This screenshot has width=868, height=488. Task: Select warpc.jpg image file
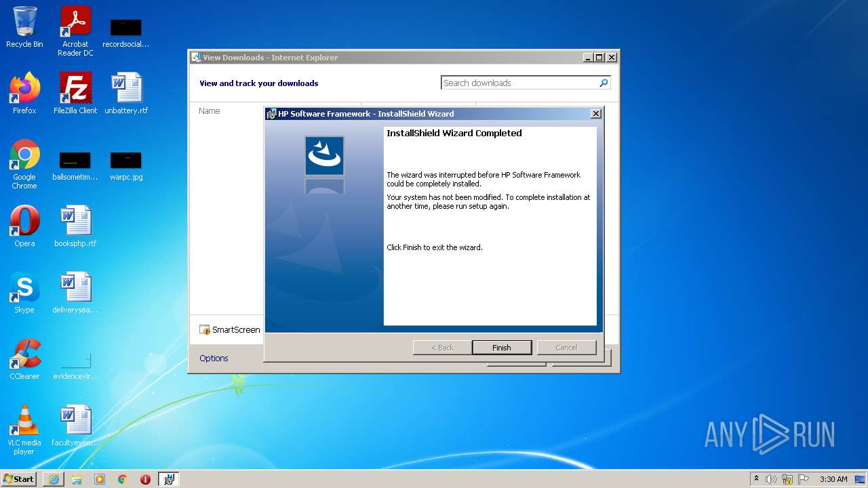pyautogui.click(x=126, y=167)
